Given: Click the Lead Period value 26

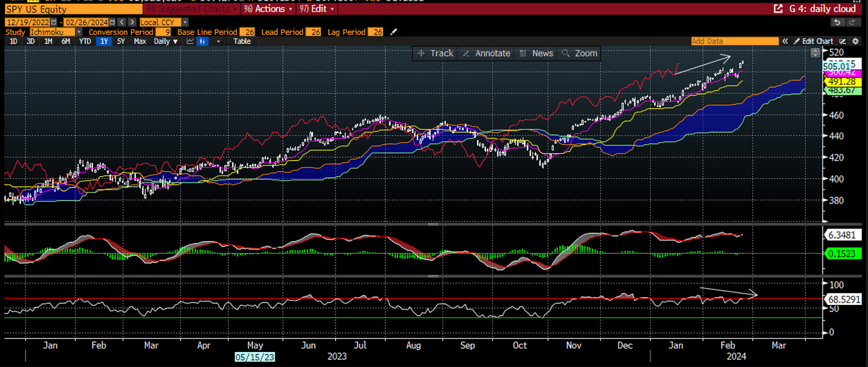Looking at the screenshot, I should click(x=313, y=32).
